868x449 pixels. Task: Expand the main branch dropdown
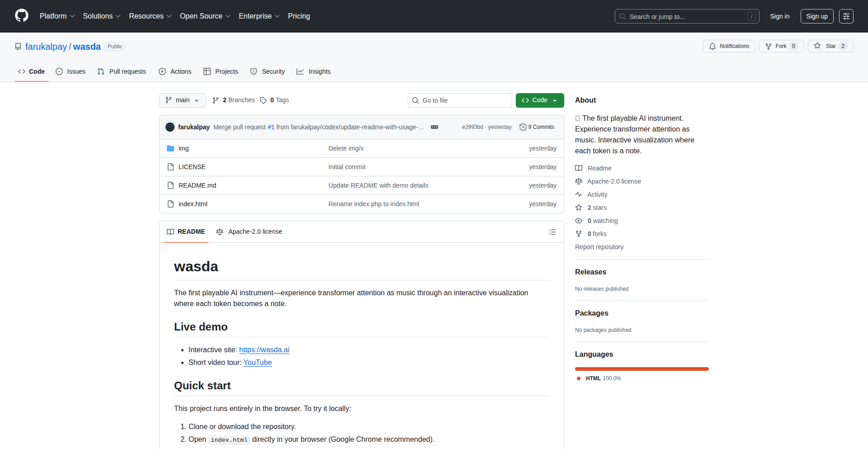tap(182, 100)
